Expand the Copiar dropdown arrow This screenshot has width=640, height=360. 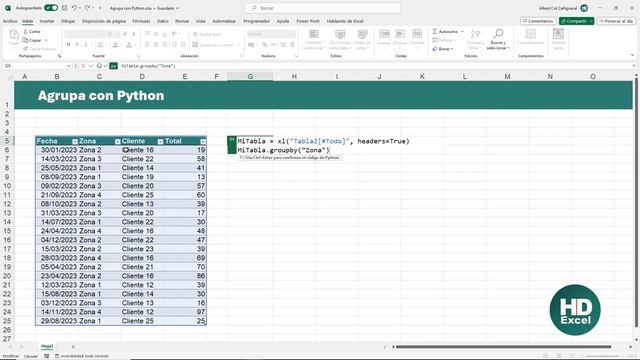pos(46,40)
